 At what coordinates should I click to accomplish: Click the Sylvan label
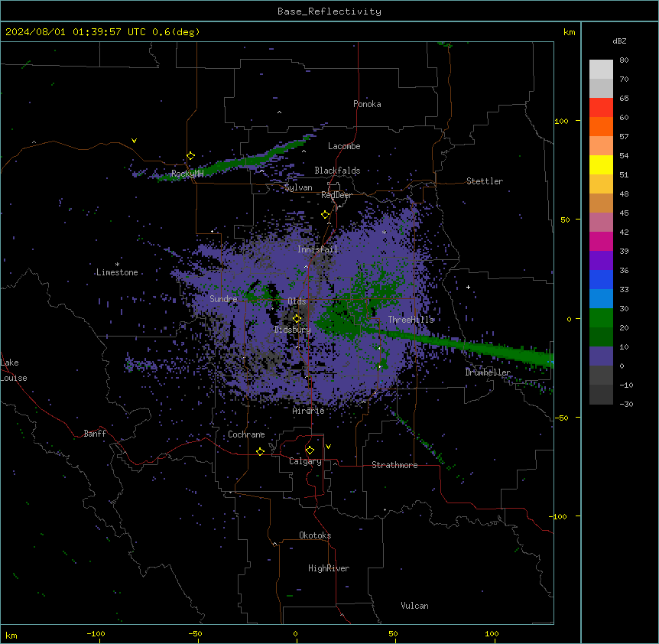pyautogui.click(x=298, y=187)
